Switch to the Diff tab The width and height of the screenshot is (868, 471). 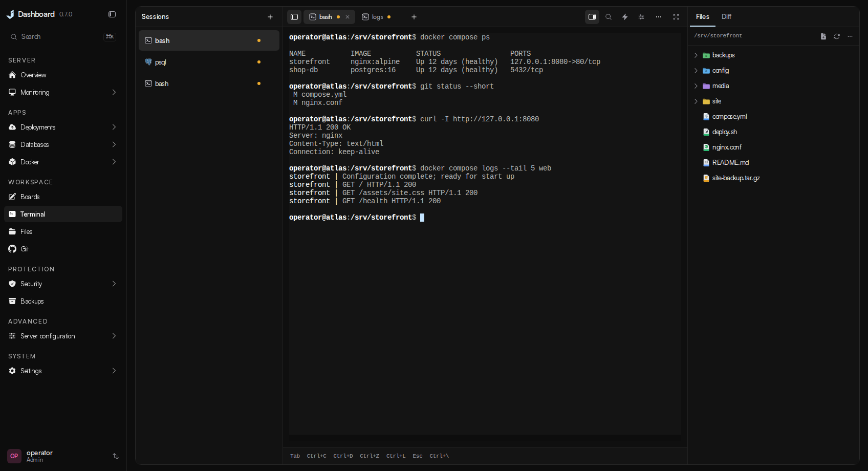tap(726, 17)
